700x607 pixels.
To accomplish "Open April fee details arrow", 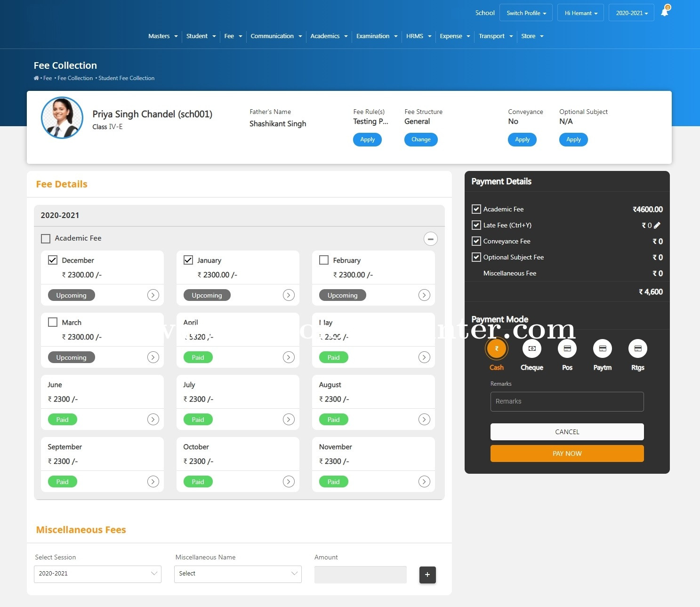I will 289,357.
